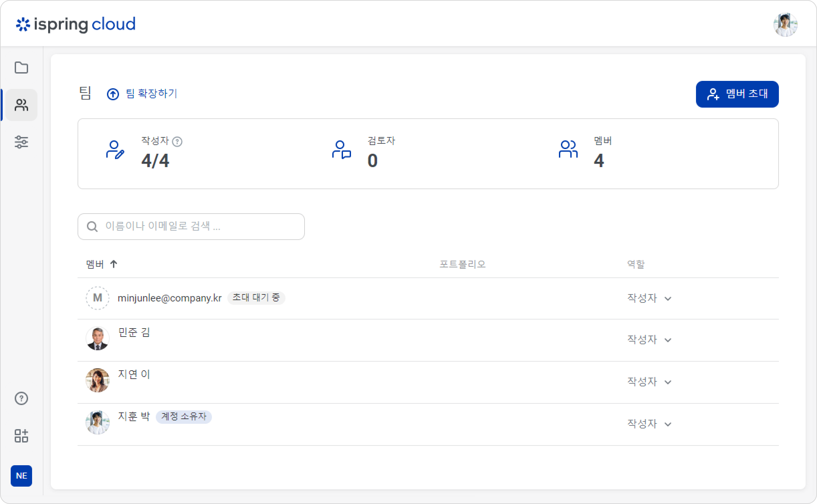This screenshot has width=817, height=504.
Task: Click the 팀 확장하기 link
Action: coord(142,94)
